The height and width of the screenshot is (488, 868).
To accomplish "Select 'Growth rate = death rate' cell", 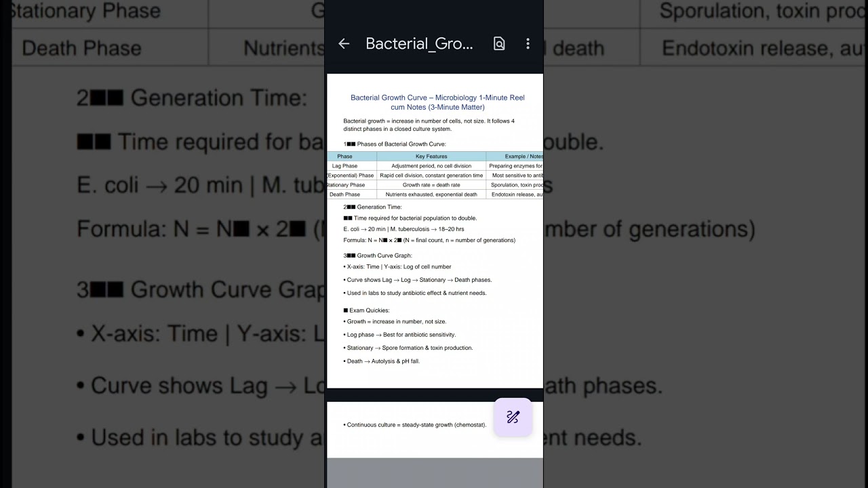I will tap(431, 185).
